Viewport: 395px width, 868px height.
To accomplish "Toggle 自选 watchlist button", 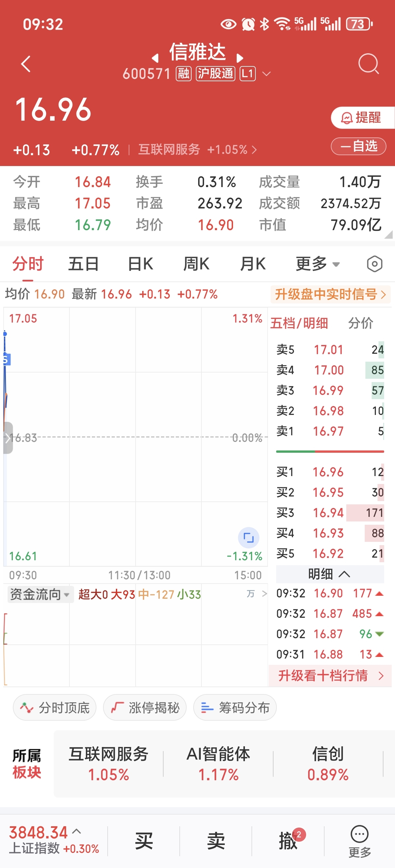I will click(358, 146).
